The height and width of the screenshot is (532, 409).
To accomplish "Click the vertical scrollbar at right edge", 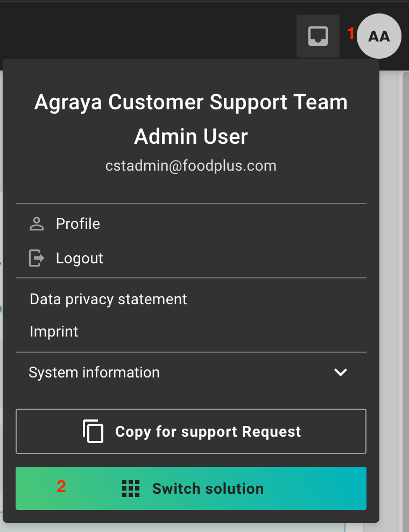I will pyautogui.click(x=405, y=269).
